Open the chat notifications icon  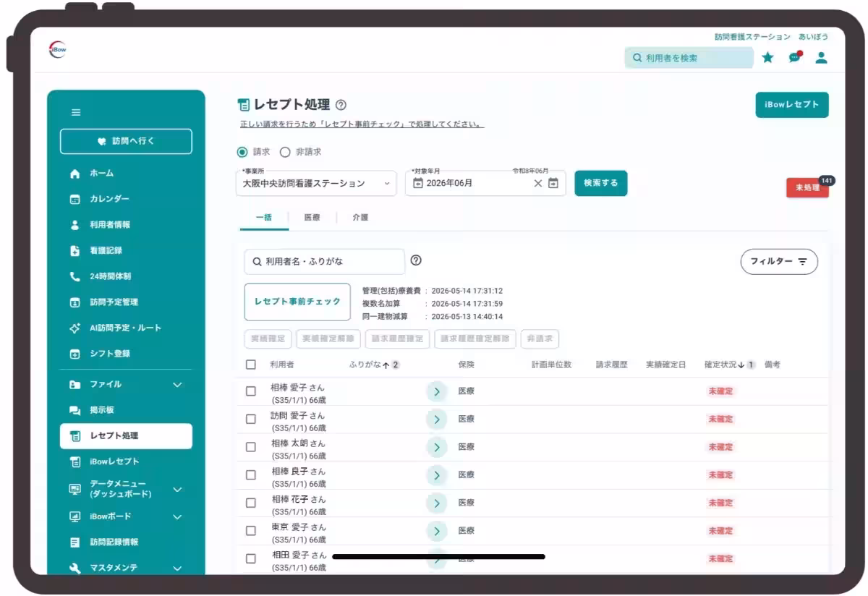click(795, 57)
